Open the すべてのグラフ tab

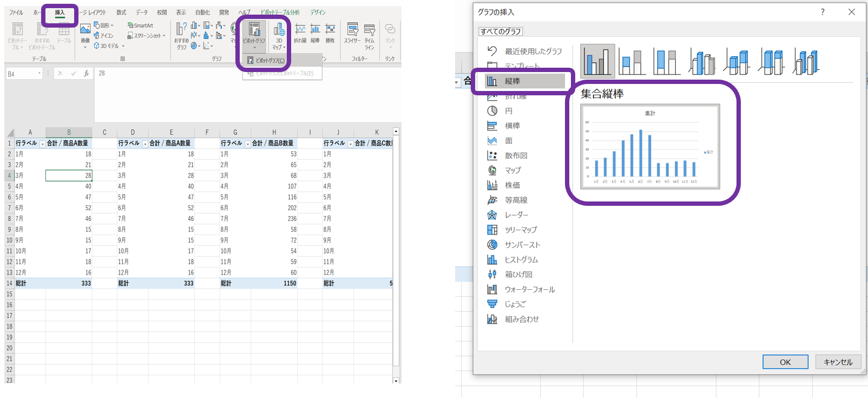point(501,31)
